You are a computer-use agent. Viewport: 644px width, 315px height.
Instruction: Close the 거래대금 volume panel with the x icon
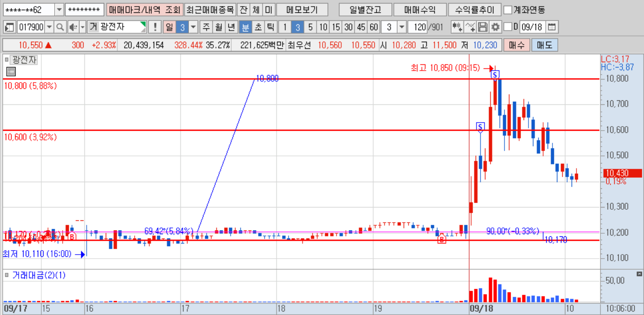pos(640,274)
